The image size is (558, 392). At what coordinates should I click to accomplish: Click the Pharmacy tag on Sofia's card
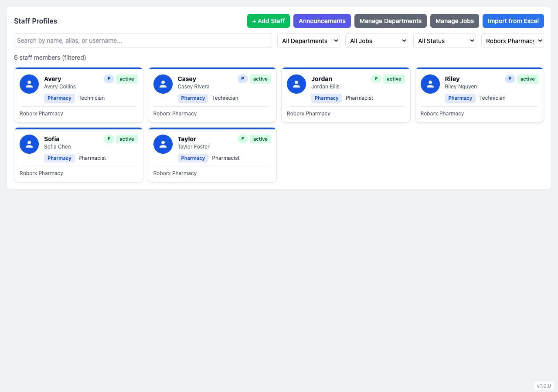click(59, 158)
